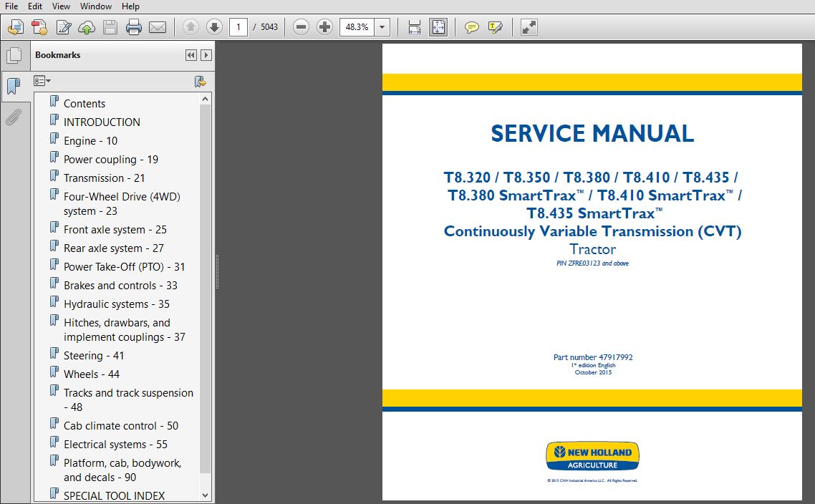Select the highlight text tool
The width and height of the screenshot is (815, 504).
click(496, 27)
